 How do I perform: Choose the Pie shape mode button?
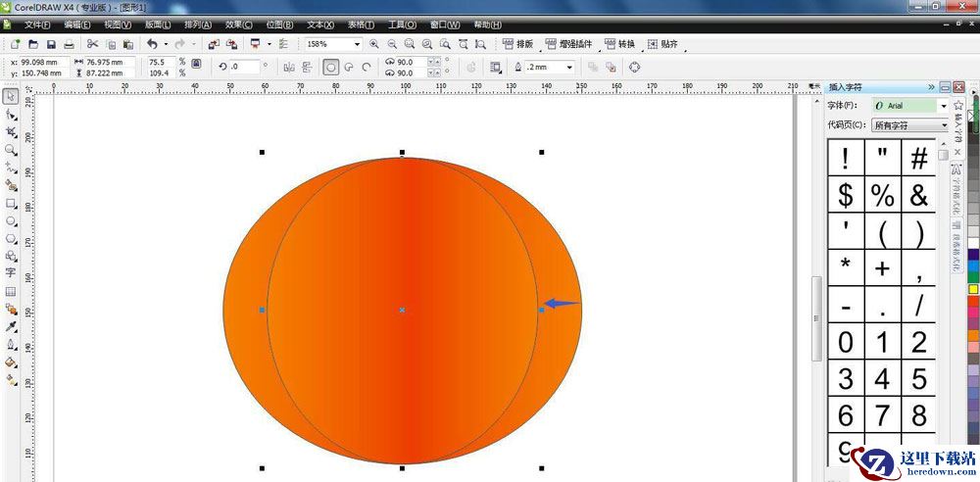[350, 67]
